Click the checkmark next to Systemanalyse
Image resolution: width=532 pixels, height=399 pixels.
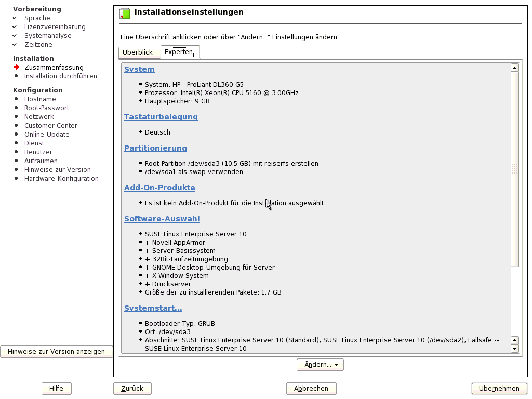(x=15, y=36)
